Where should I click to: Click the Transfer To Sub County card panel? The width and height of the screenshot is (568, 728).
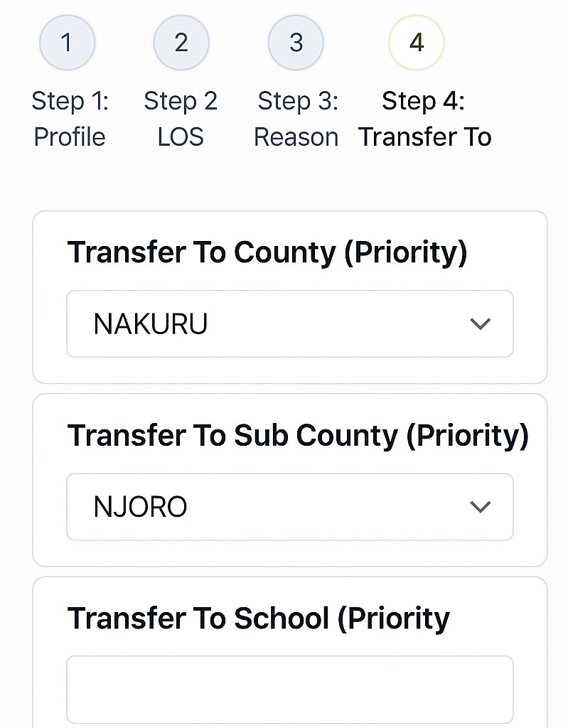tap(290, 480)
